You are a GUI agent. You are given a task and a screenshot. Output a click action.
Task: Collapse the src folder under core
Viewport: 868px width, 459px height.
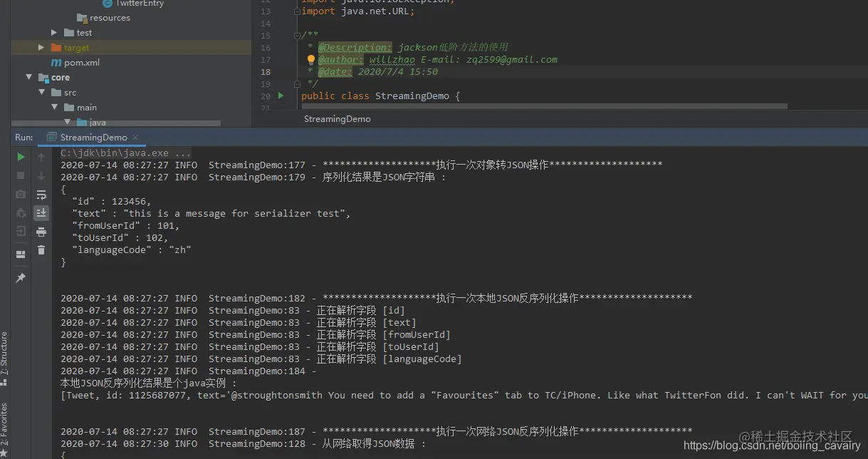click(42, 93)
